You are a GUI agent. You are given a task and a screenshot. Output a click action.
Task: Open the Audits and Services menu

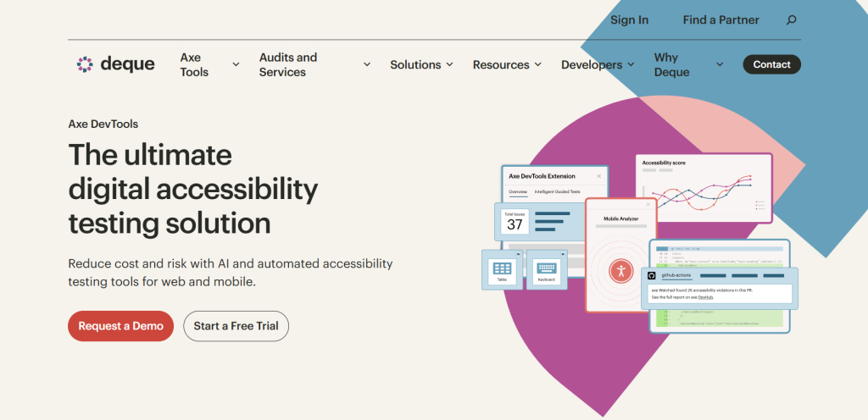point(288,64)
